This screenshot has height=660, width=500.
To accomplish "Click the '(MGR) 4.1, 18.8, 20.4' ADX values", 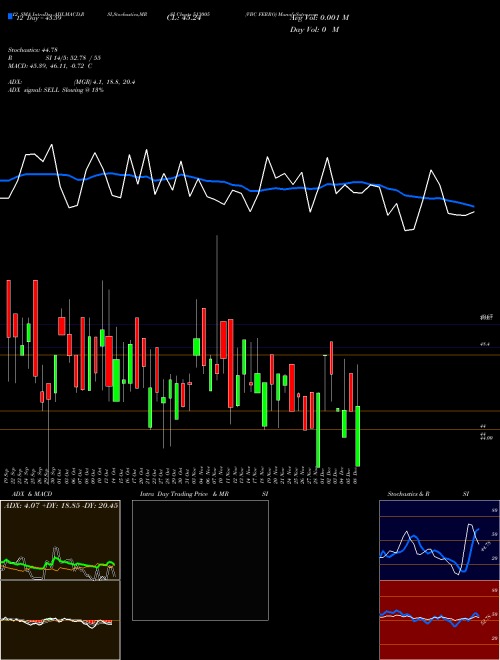I will [104, 82].
